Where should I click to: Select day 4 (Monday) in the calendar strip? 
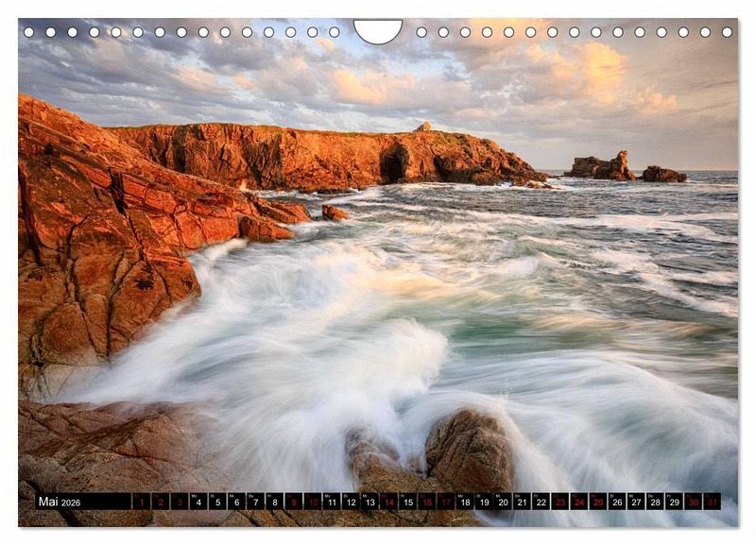[x=198, y=502]
